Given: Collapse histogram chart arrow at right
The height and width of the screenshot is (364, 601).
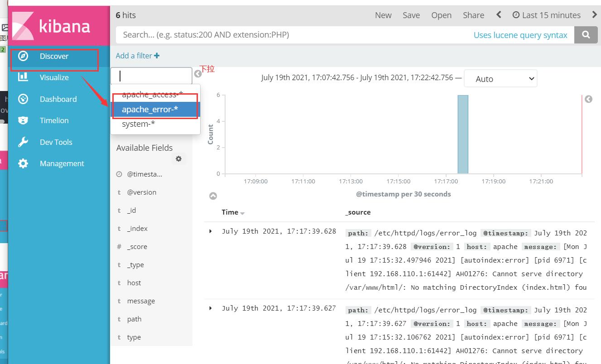Looking at the screenshot, I should click(x=588, y=99).
